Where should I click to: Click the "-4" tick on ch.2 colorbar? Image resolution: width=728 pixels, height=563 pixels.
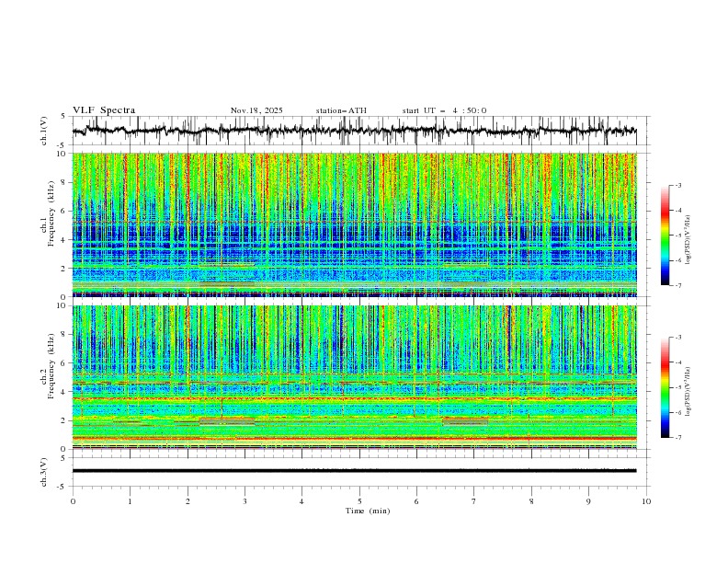point(678,362)
